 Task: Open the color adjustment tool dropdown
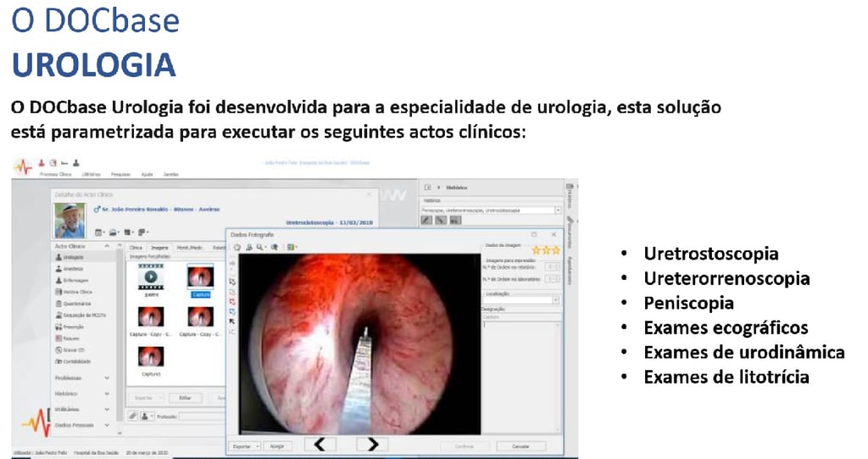[x=292, y=247]
